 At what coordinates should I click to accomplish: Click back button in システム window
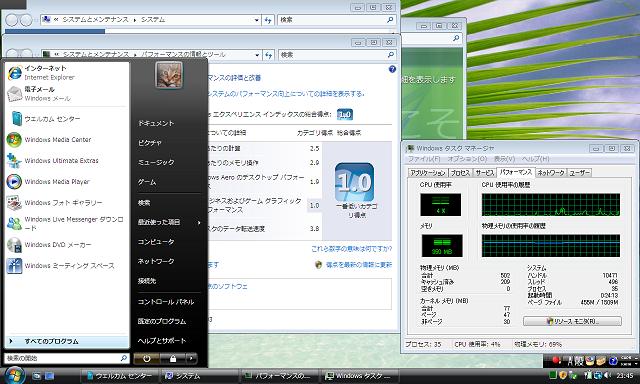click(x=12, y=20)
